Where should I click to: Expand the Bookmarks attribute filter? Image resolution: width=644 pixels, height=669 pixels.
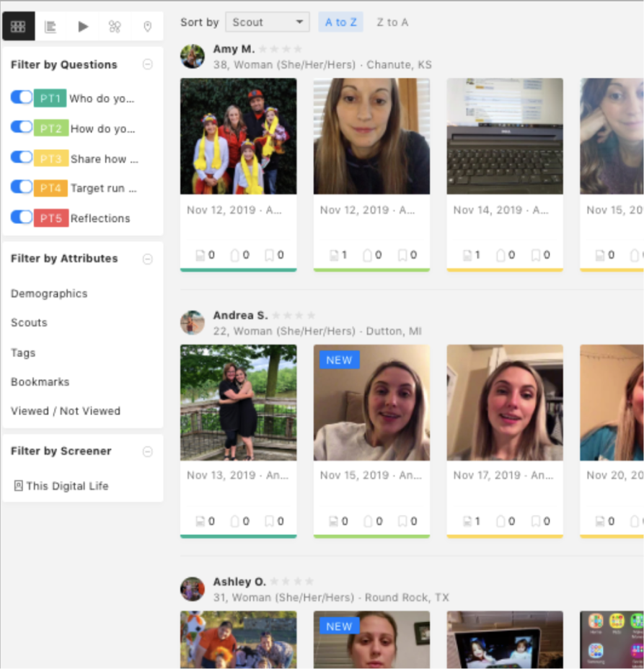tap(40, 382)
